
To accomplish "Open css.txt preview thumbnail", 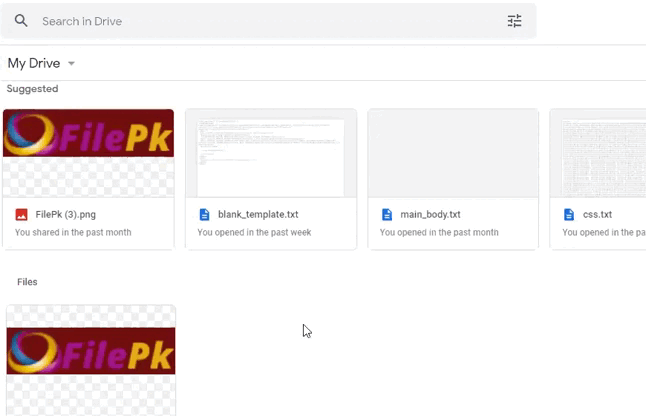I will [x=598, y=153].
